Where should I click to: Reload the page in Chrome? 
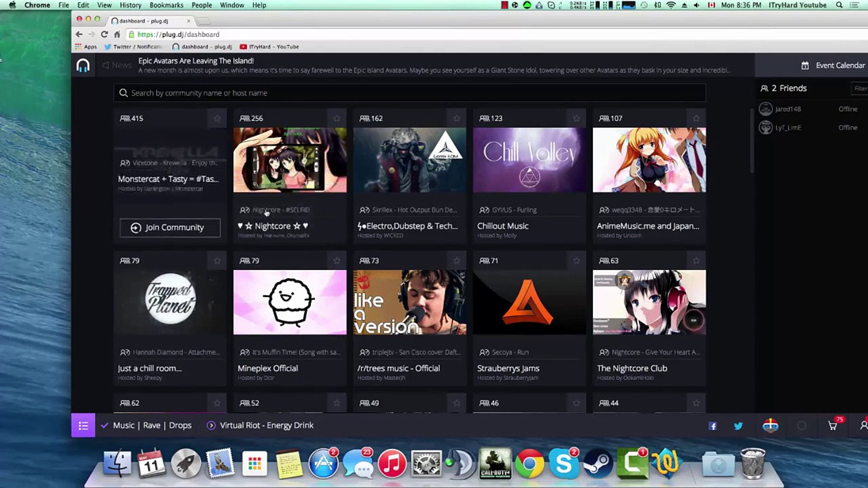tap(104, 34)
